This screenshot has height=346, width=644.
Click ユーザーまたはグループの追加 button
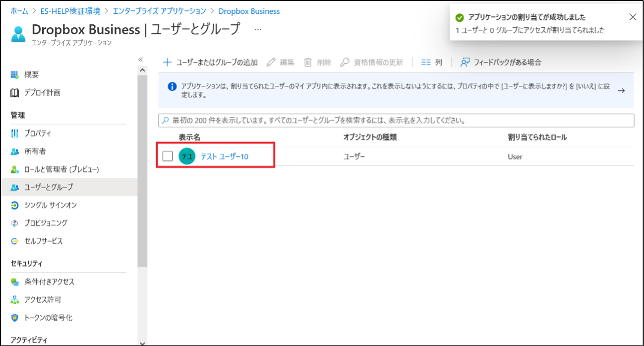pos(210,62)
